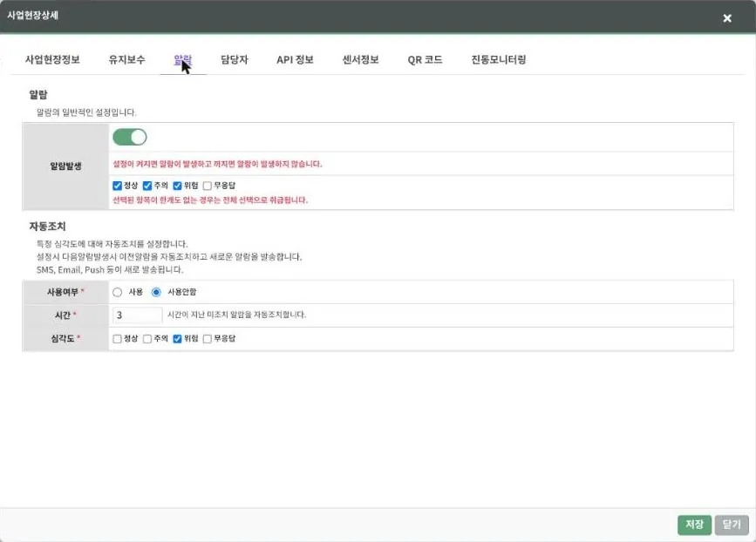756x542 pixels.
Task: Open the 사업현장정보 tab
Action: 52,60
